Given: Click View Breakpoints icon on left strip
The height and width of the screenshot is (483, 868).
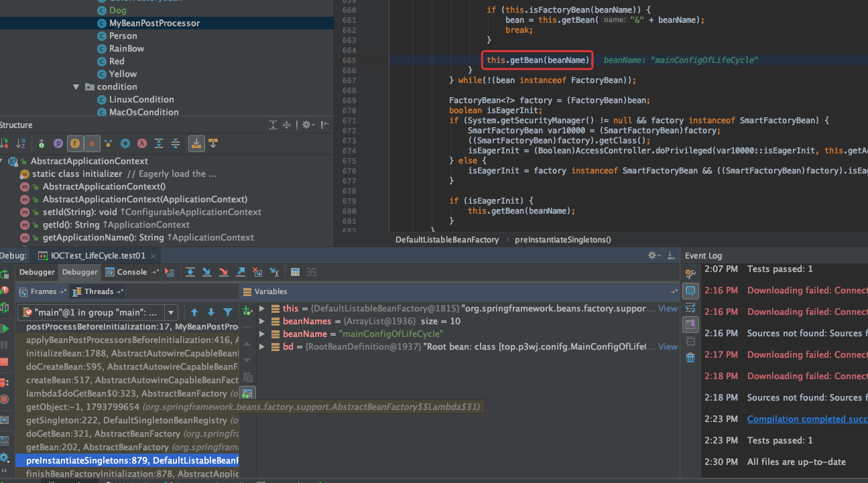Looking at the screenshot, I should [x=4, y=383].
